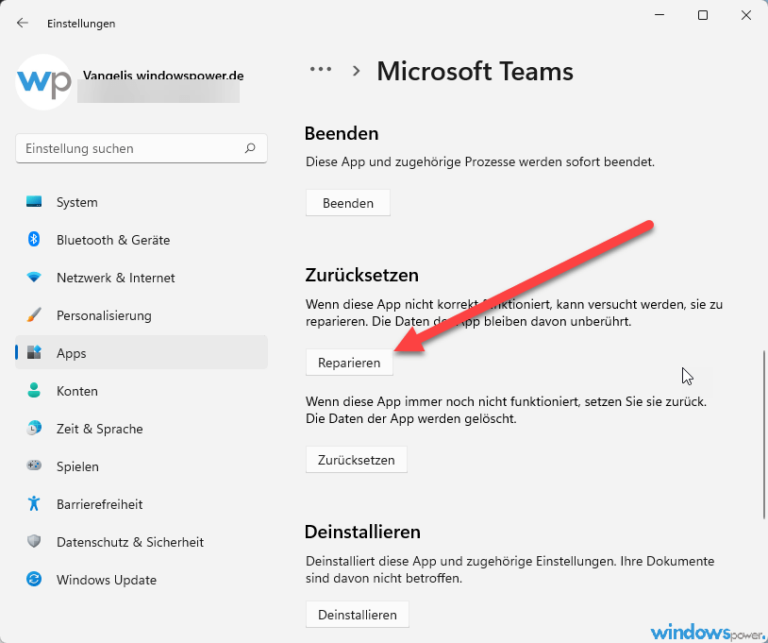The image size is (768, 643).
Task: Click the System monitor icon
Action: 34,202
